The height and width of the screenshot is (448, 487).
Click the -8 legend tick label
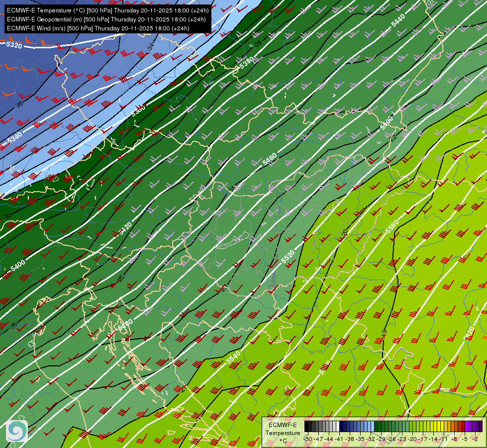(454, 439)
